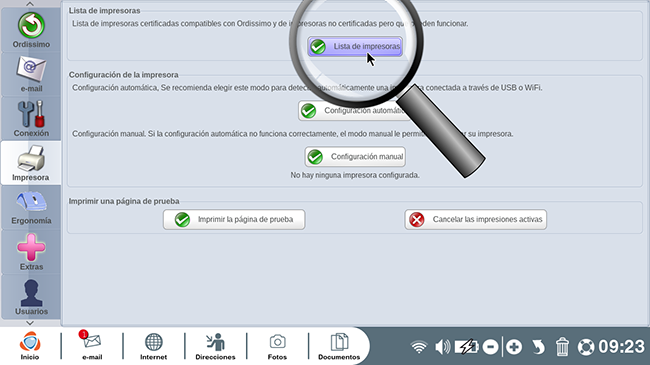Image resolution: width=650 pixels, height=365 pixels.
Task: Start Configuración manual
Action: pos(355,157)
